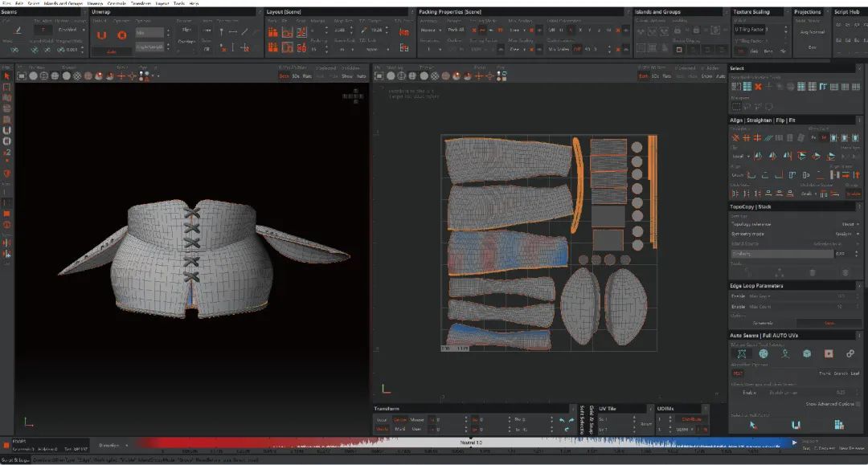The image size is (868, 465).
Task: Click the Optimize icon in Unwrap panel
Action: [x=121, y=35]
